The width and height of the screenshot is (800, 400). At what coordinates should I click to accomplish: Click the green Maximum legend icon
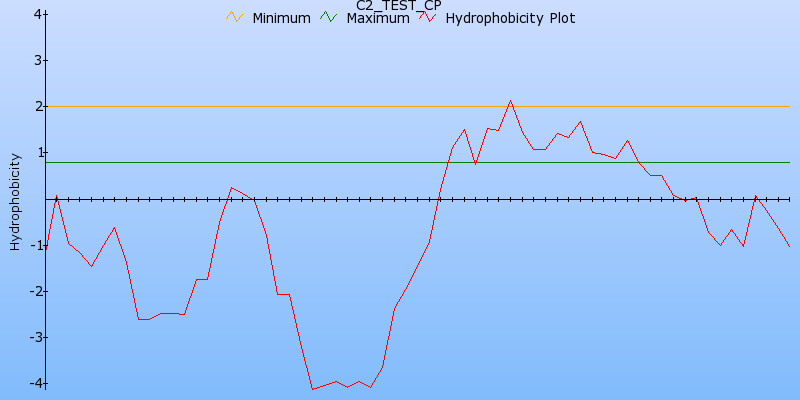pos(329,18)
